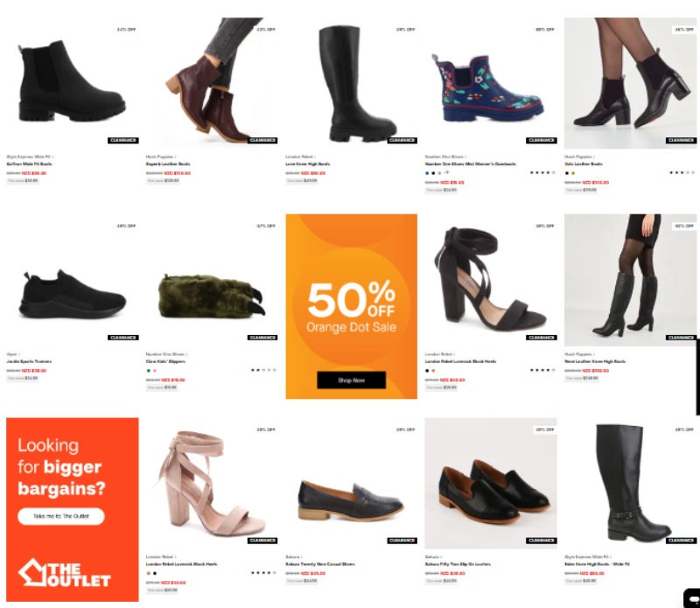Screen dimensions: 700x608
Task: Open Viper brand link above black trainers
Action: [13, 354]
